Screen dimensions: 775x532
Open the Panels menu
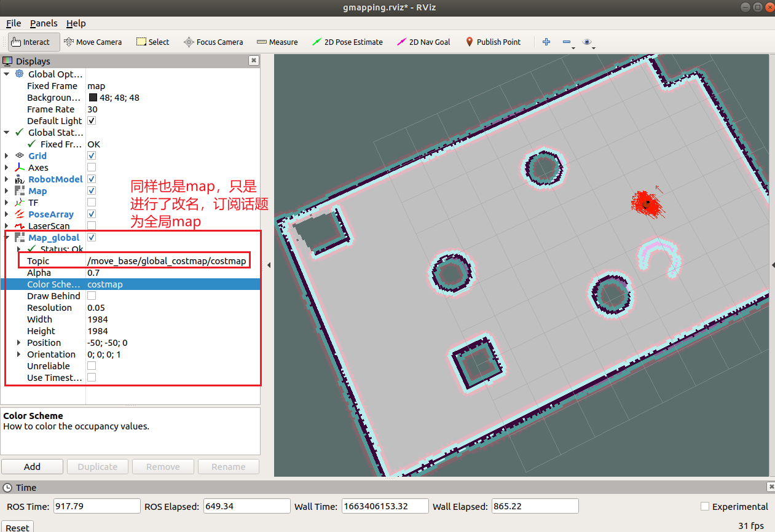[43, 23]
